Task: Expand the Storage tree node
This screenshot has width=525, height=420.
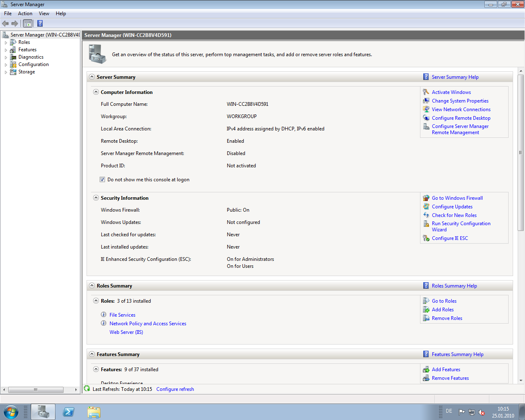Action: coord(6,72)
